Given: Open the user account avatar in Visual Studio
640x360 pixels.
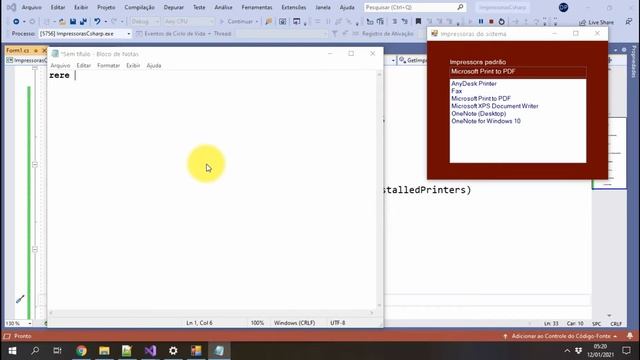Looking at the screenshot, I should coord(563,7).
